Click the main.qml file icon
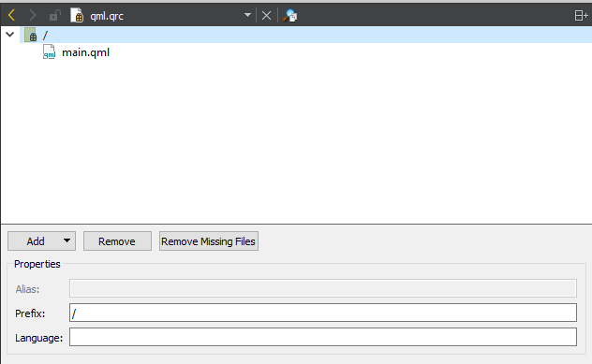 click(x=49, y=52)
